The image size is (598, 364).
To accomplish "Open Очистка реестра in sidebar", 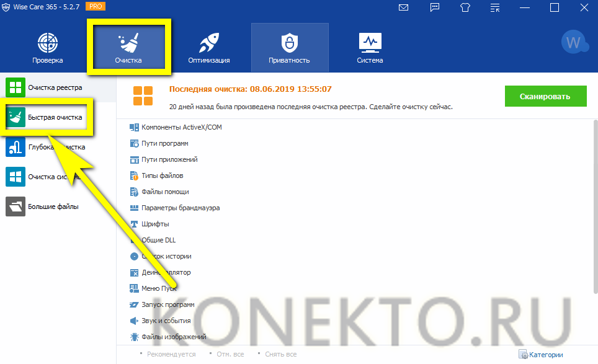I will pyautogui.click(x=55, y=87).
